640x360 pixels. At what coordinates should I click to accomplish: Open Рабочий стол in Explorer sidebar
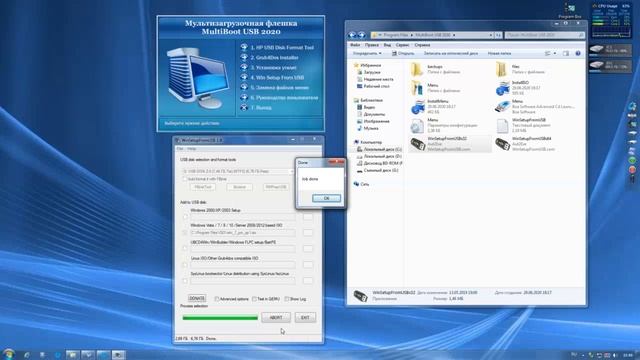pos(376,87)
